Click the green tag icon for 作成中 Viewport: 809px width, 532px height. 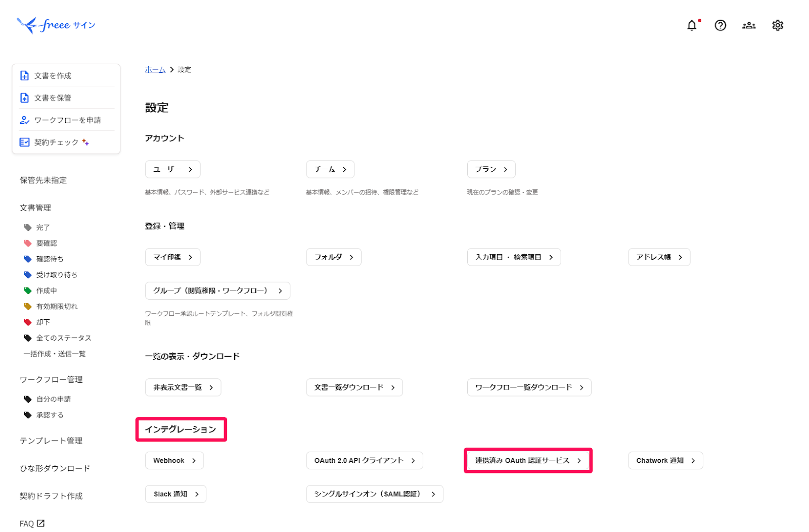(x=28, y=291)
